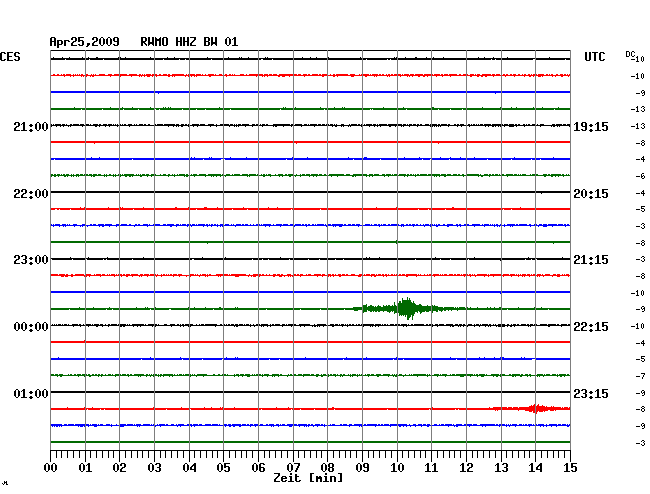
Task: Select minute 11 on the time axis
Action: pos(431,468)
